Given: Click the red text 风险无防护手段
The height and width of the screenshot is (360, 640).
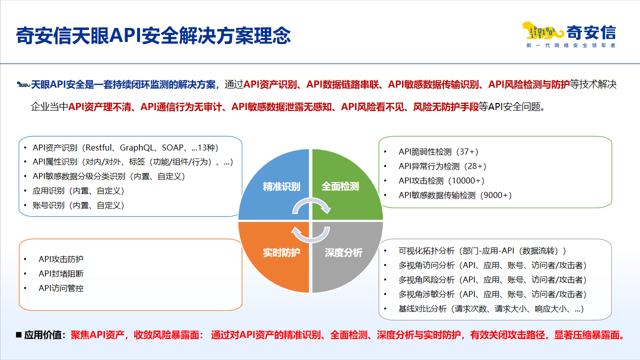Looking at the screenshot, I should click(446, 107).
